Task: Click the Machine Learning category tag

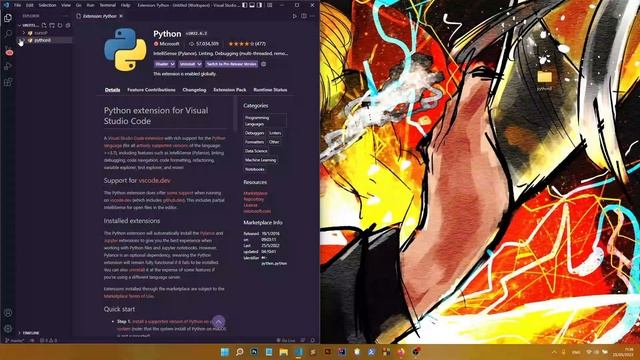Action: pos(260,160)
